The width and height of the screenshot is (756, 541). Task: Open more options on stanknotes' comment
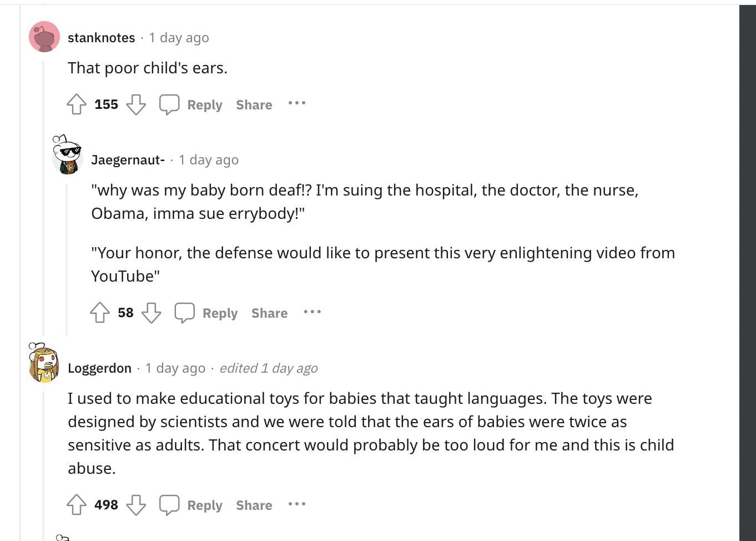pos(297,103)
